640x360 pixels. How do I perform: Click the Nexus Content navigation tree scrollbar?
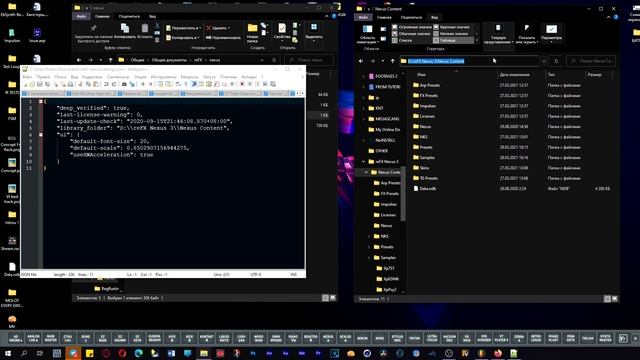click(403, 194)
